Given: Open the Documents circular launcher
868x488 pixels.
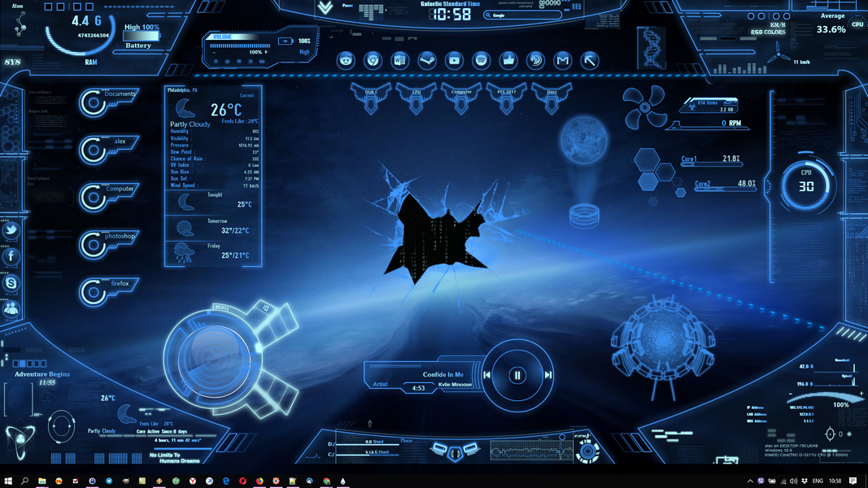Looking at the screenshot, I should pyautogui.click(x=108, y=102).
